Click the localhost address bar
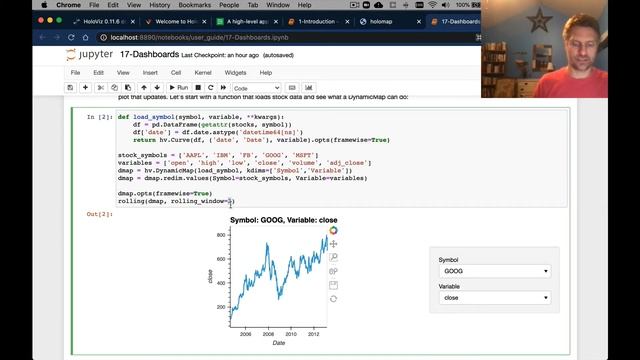Image resolution: width=640 pixels, height=360 pixels. pyautogui.click(x=286, y=38)
